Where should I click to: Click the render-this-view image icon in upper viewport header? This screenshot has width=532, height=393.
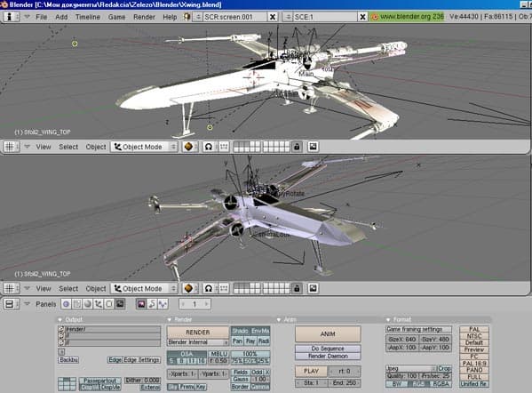(313, 147)
